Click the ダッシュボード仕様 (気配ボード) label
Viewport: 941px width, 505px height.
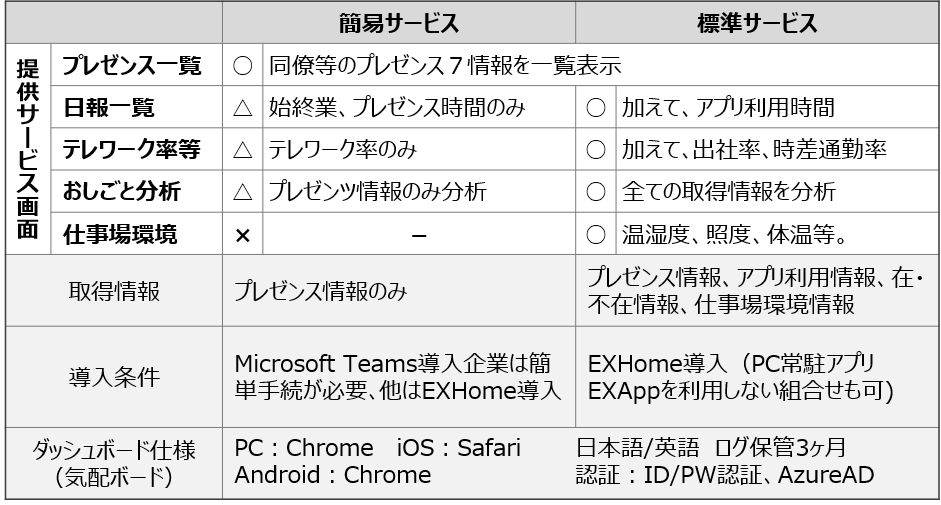[114, 463]
